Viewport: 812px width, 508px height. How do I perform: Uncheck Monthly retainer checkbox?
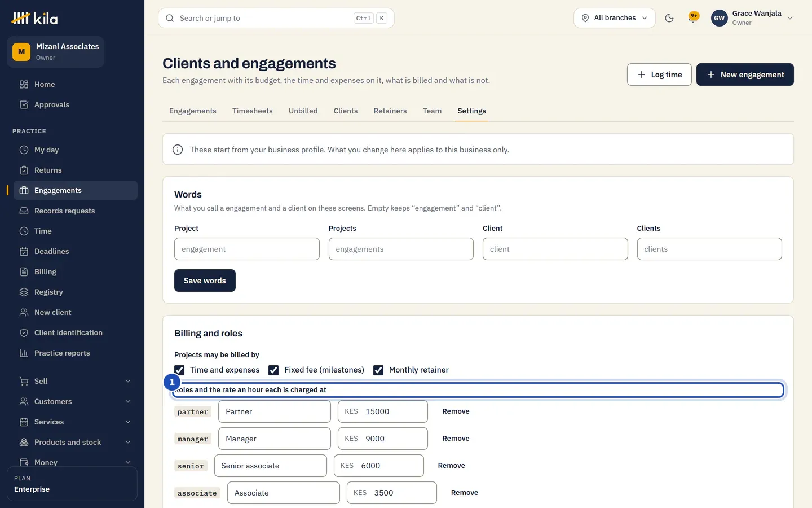378,370
